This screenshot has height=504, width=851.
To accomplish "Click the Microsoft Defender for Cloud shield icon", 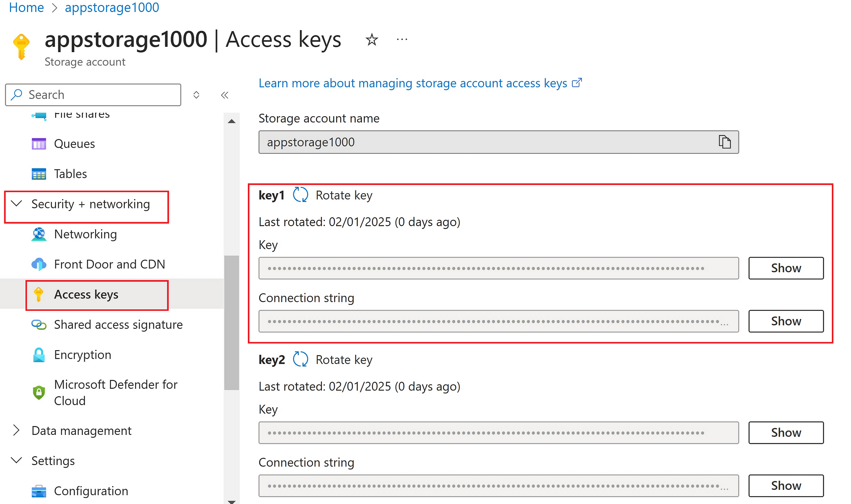I will click(39, 392).
